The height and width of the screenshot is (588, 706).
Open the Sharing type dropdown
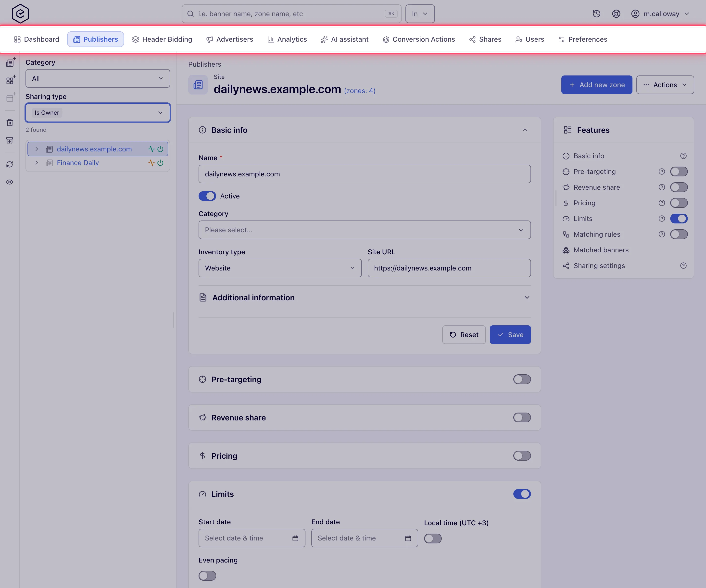point(98,112)
